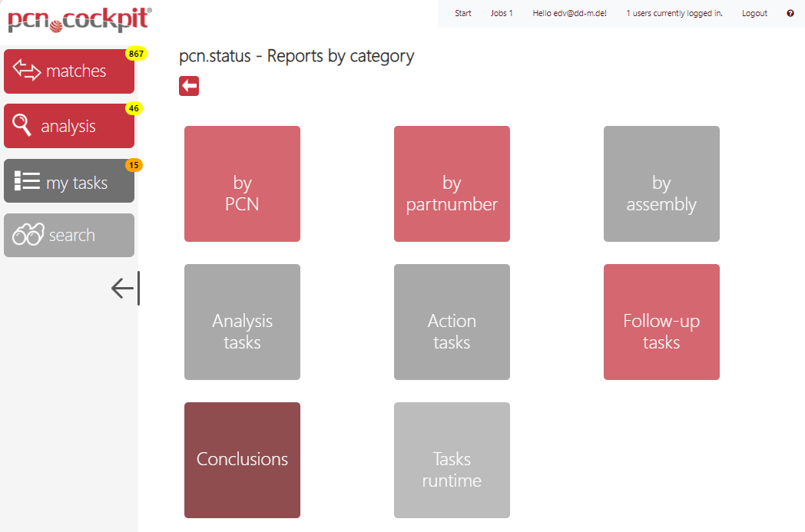Screen dimensions: 805x532
Task: Open the reports by partnumber tile
Action: (452, 184)
